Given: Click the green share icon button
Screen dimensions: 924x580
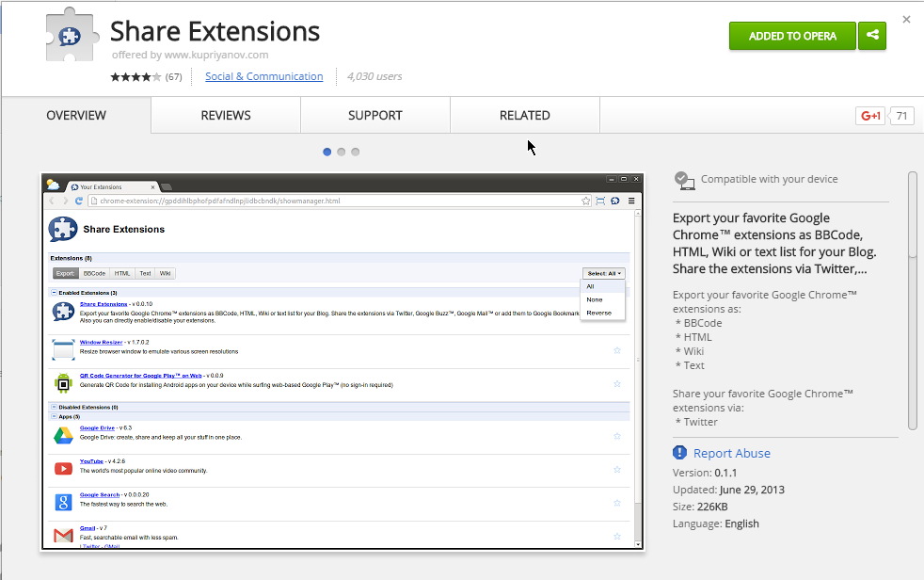Looking at the screenshot, I should pyautogui.click(x=872, y=36).
